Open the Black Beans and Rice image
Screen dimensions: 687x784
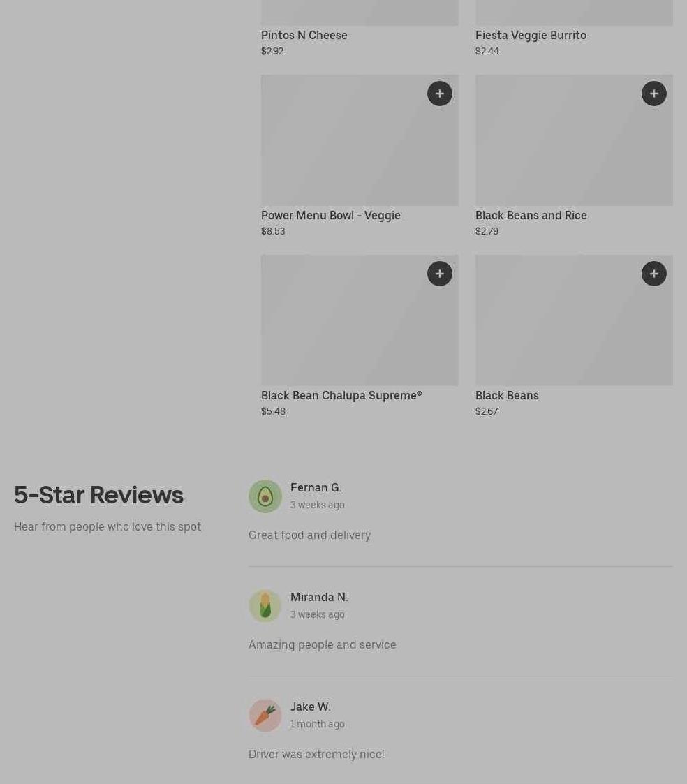coord(574,140)
